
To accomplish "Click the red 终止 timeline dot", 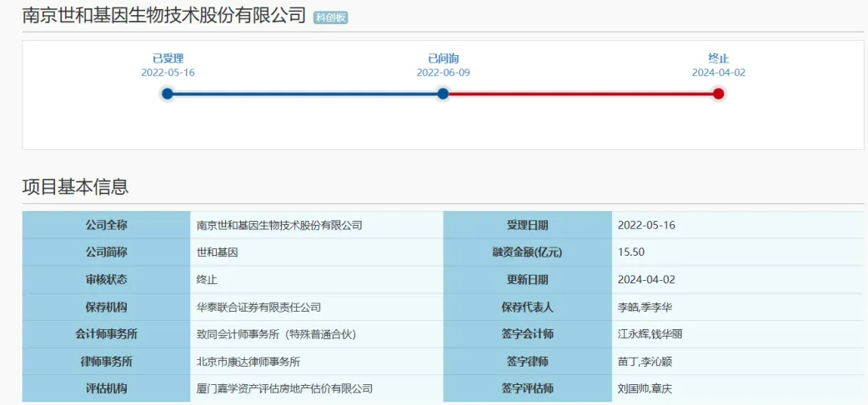I will (x=719, y=93).
